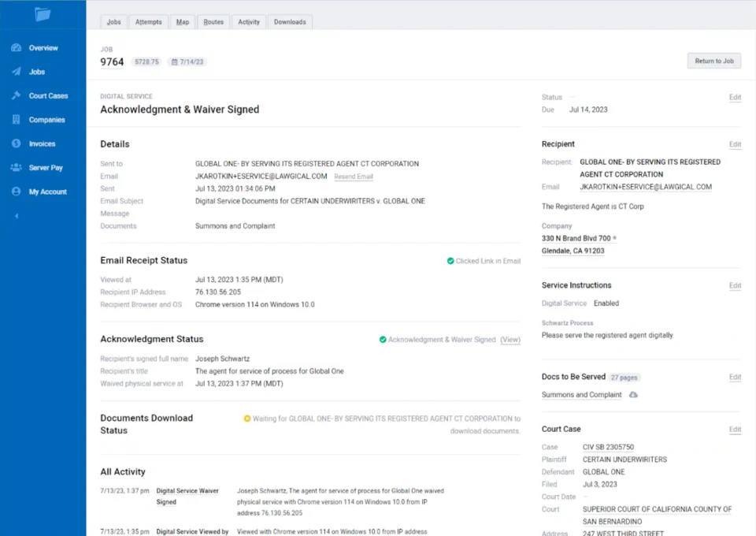Click the Court Cases gavel icon
The image size is (756, 536).
coord(16,96)
